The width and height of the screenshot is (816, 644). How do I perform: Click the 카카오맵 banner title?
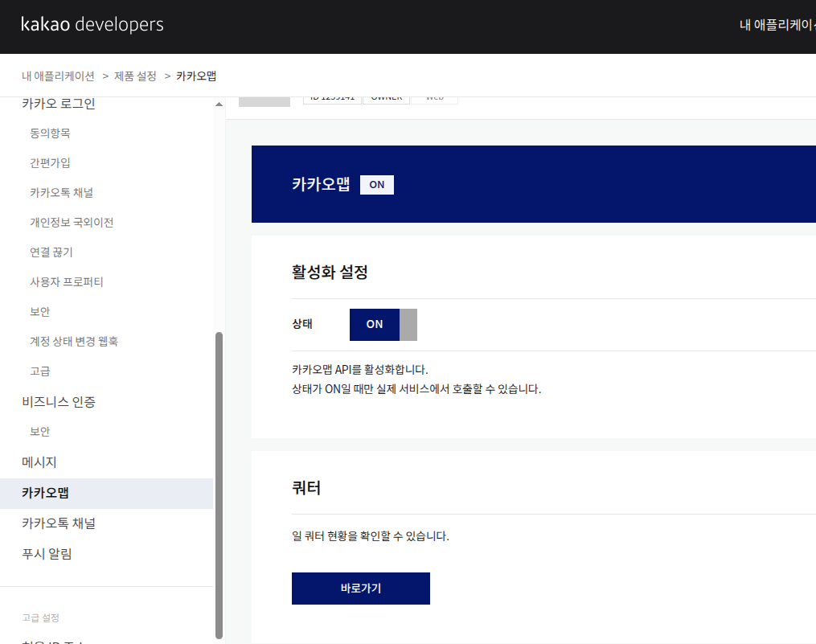pyautogui.click(x=321, y=184)
